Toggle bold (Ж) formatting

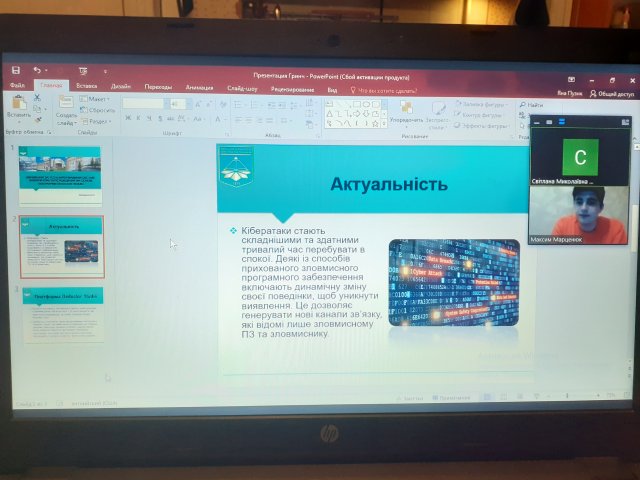[x=127, y=118]
